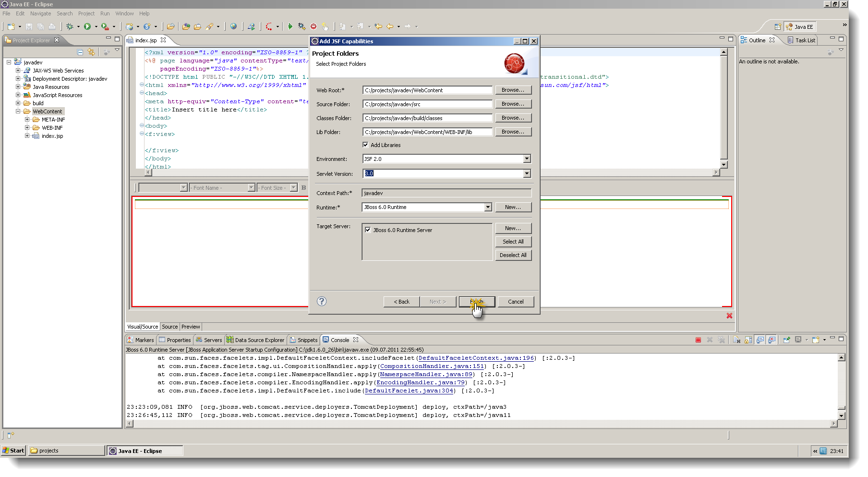Uncheck JBoss 6.0 Runtime Server target
Image resolution: width=868 pixels, height=477 pixels.
click(368, 230)
